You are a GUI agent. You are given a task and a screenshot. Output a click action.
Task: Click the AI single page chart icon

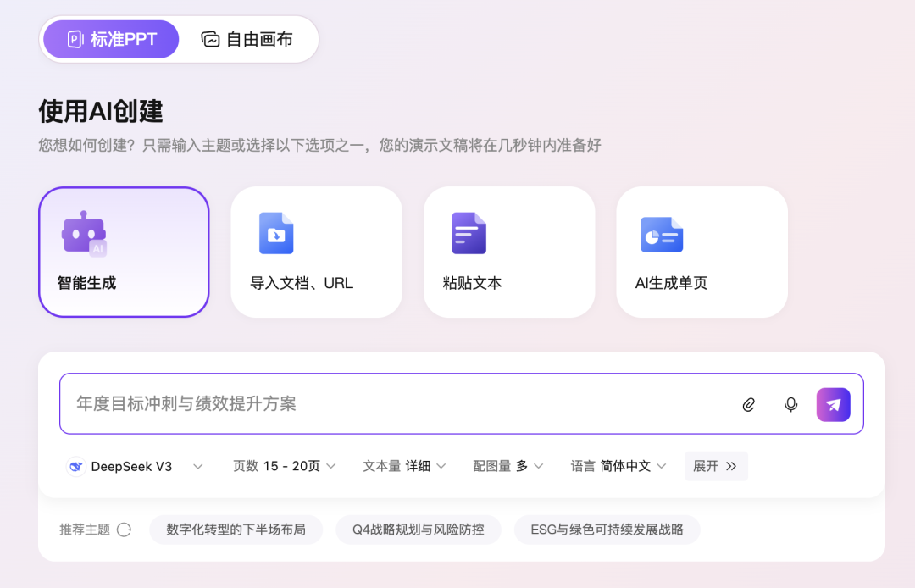click(x=662, y=235)
